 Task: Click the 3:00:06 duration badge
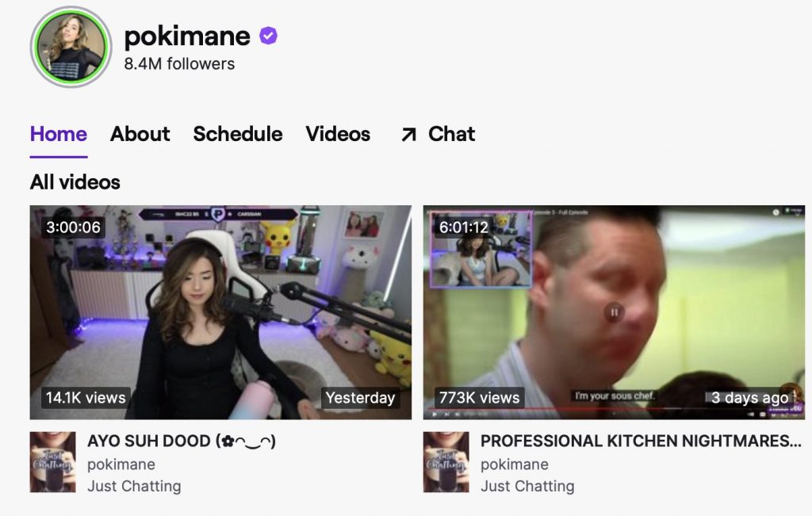[x=73, y=227]
